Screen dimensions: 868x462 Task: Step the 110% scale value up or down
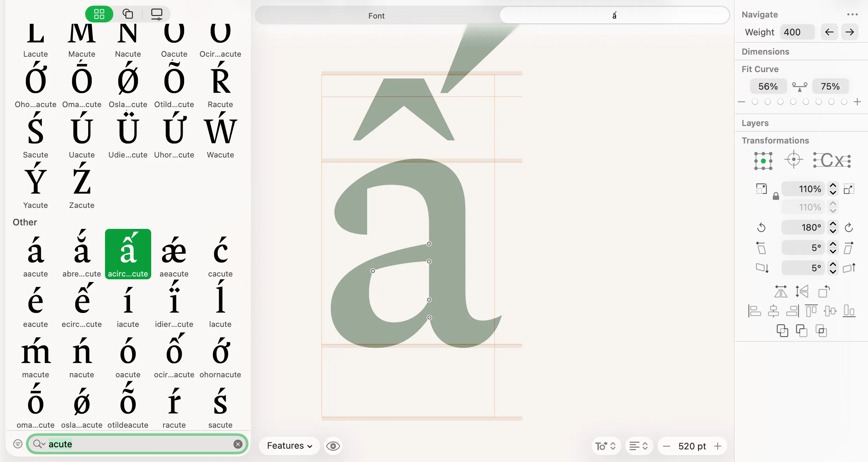(833, 189)
